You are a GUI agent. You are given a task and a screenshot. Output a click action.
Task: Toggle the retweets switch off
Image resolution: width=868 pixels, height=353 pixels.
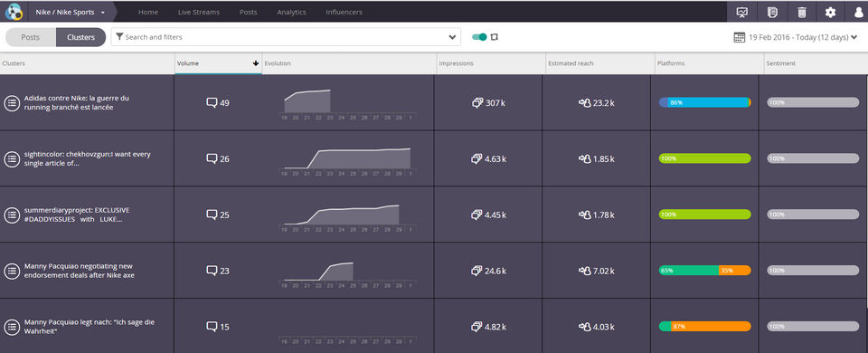(479, 37)
